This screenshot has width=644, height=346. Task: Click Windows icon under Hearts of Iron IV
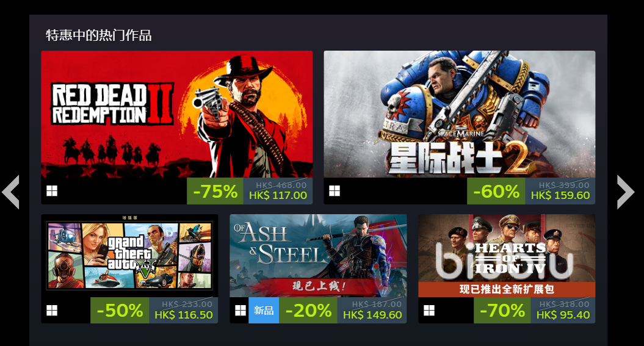pos(429,310)
